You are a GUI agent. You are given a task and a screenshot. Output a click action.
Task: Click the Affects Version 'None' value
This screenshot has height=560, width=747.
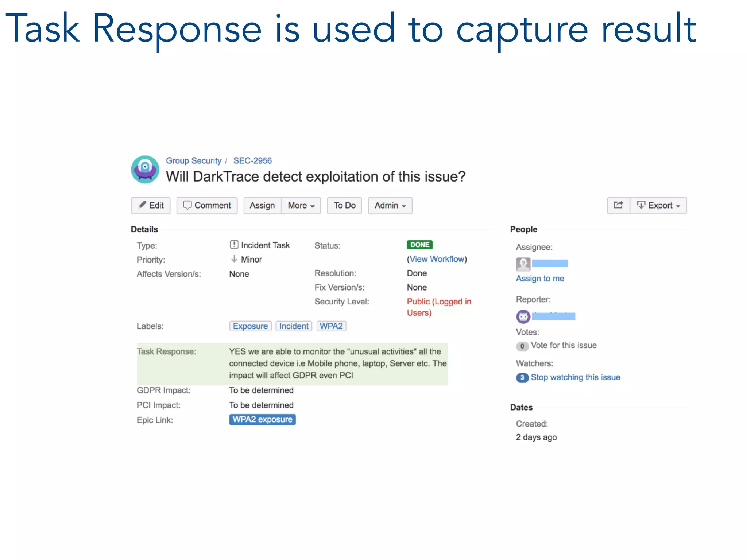point(239,274)
